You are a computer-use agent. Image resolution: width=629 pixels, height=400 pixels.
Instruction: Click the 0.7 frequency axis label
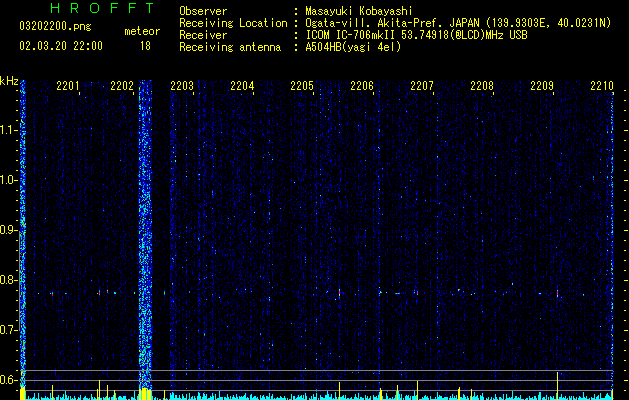9,330
